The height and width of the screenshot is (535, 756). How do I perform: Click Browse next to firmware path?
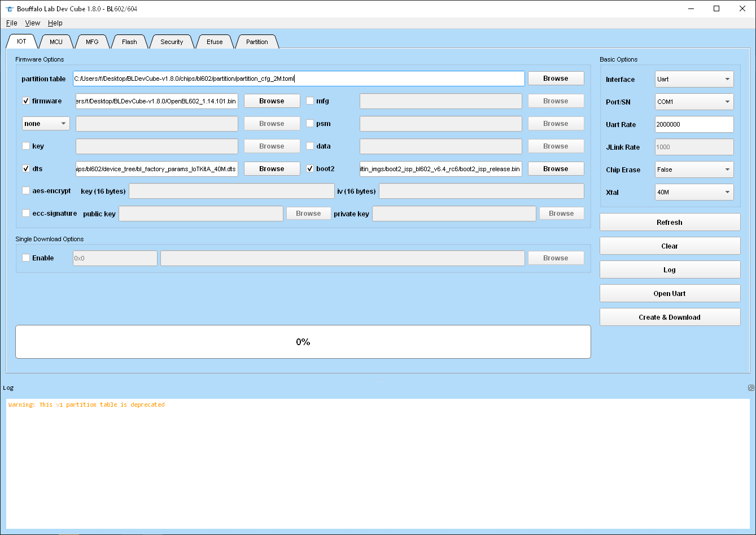[272, 101]
